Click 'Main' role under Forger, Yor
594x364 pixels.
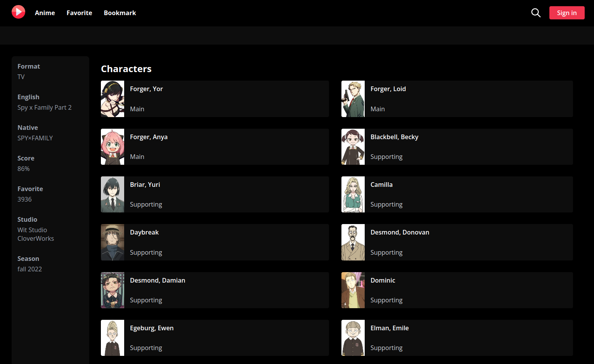pos(137,109)
